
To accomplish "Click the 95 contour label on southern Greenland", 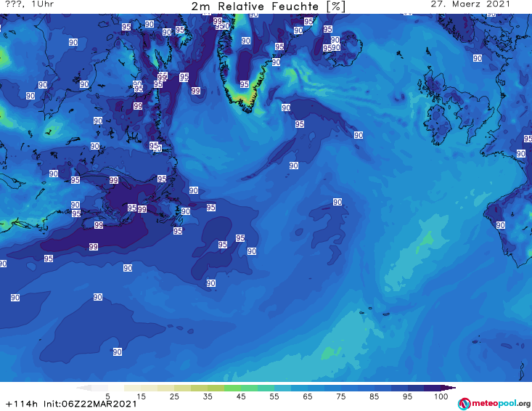I will [x=245, y=84].
